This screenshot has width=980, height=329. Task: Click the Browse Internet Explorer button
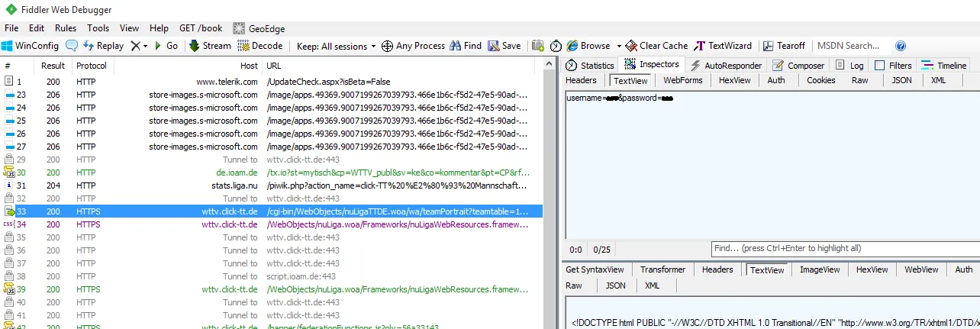coord(588,46)
